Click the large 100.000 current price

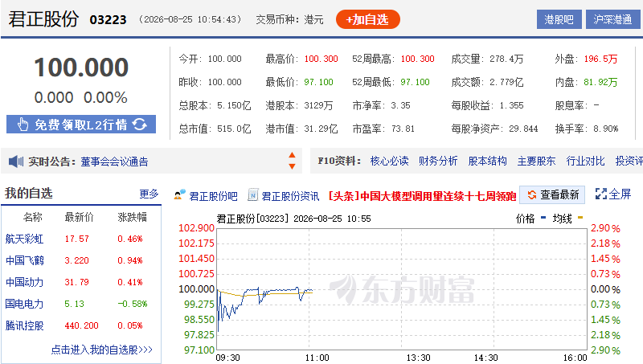point(81,67)
